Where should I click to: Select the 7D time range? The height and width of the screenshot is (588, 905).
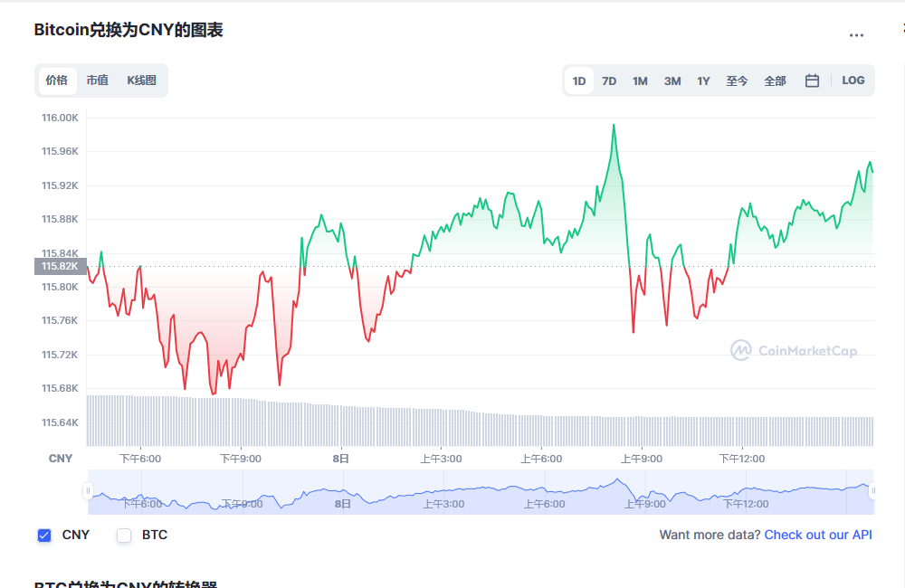[609, 81]
